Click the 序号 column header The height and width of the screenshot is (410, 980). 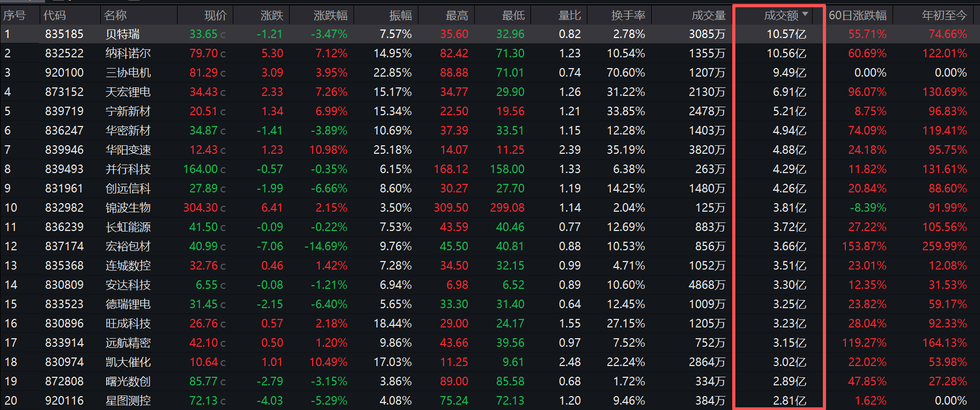tap(14, 16)
